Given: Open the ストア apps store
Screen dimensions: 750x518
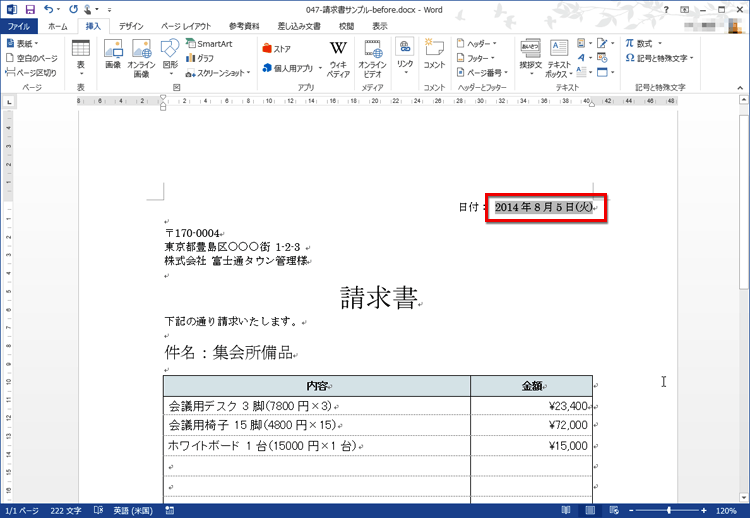Looking at the screenshot, I should (x=276, y=48).
